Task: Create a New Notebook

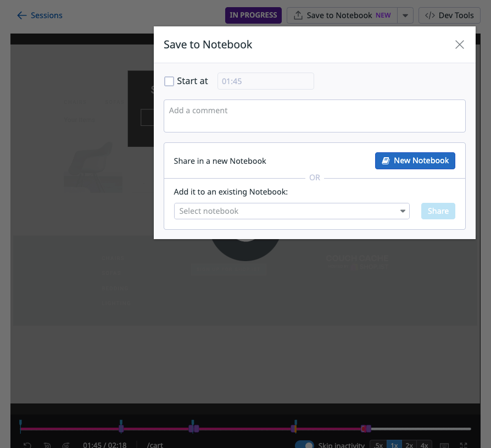Action: pos(415,161)
